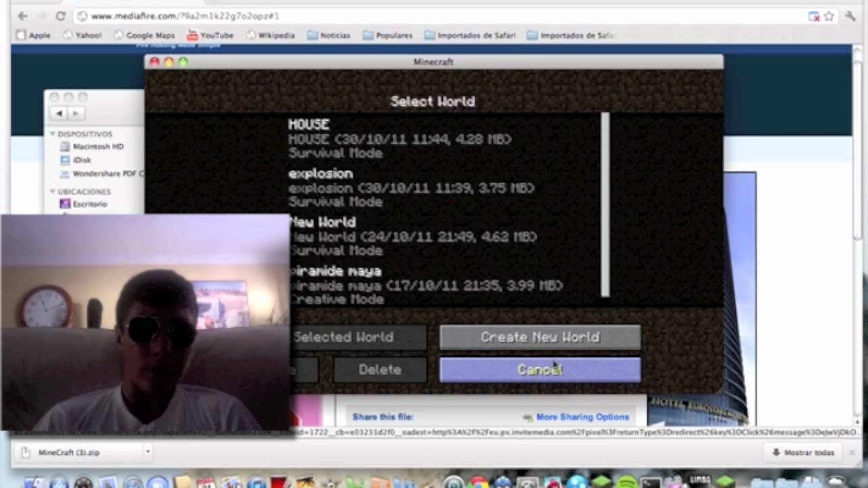Expand the Populares bookmarks folder
Viewport: 868px width, 488px height.
pos(388,35)
